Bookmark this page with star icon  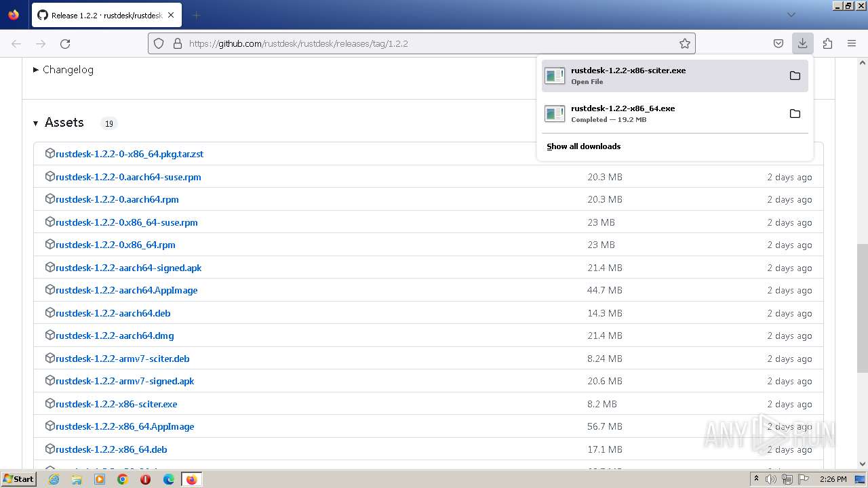click(x=685, y=43)
